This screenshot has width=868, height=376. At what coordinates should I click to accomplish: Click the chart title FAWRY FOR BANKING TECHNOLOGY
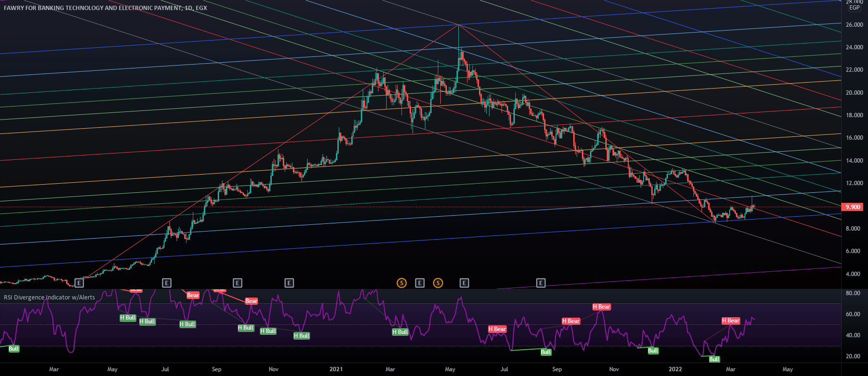(105, 8)
